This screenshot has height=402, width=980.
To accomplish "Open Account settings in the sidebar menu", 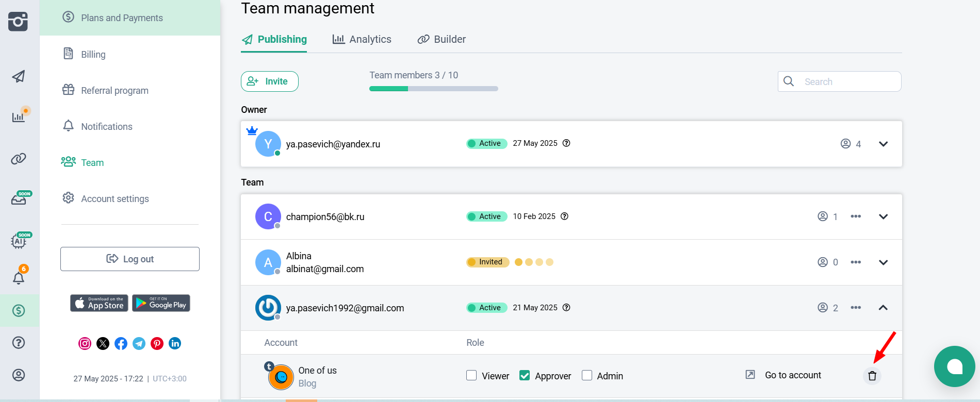I will tap(115, 199).
